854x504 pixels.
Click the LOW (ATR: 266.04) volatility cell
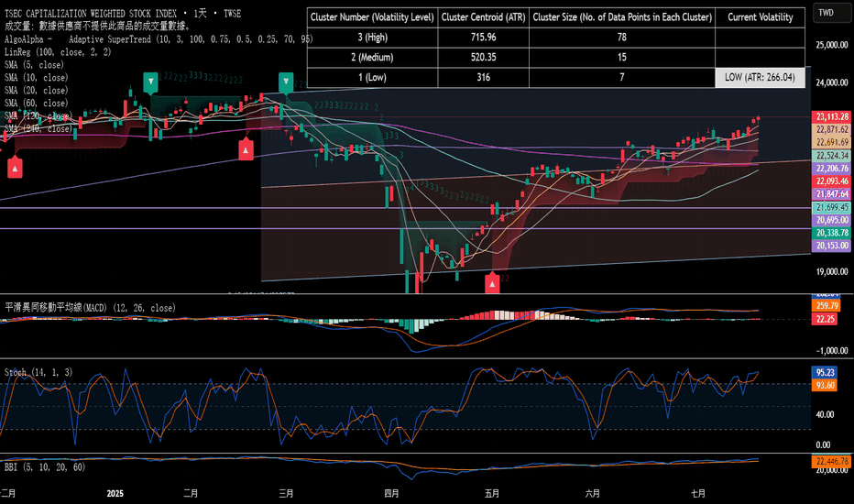[x=760, y=77]
